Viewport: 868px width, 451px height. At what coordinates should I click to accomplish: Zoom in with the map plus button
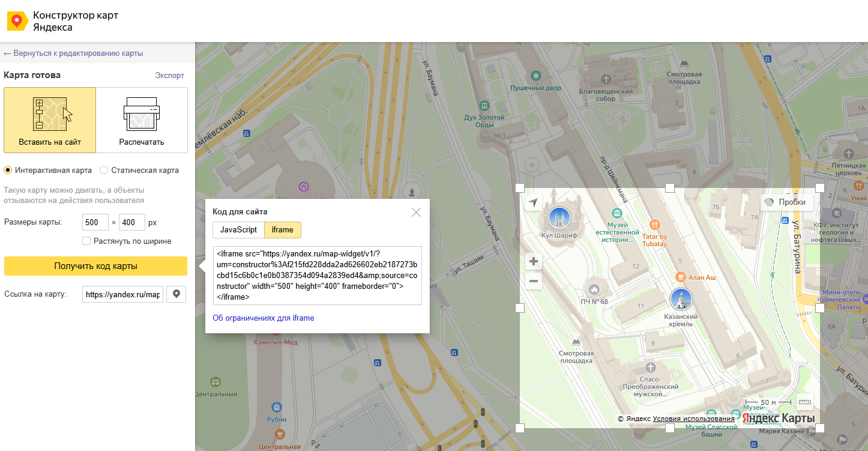coord(534,261)
